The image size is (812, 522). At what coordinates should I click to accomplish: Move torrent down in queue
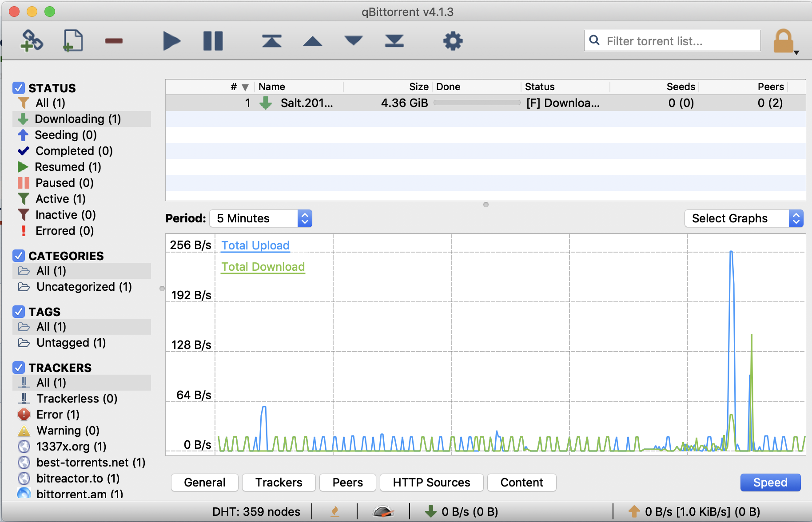point(354,41)
